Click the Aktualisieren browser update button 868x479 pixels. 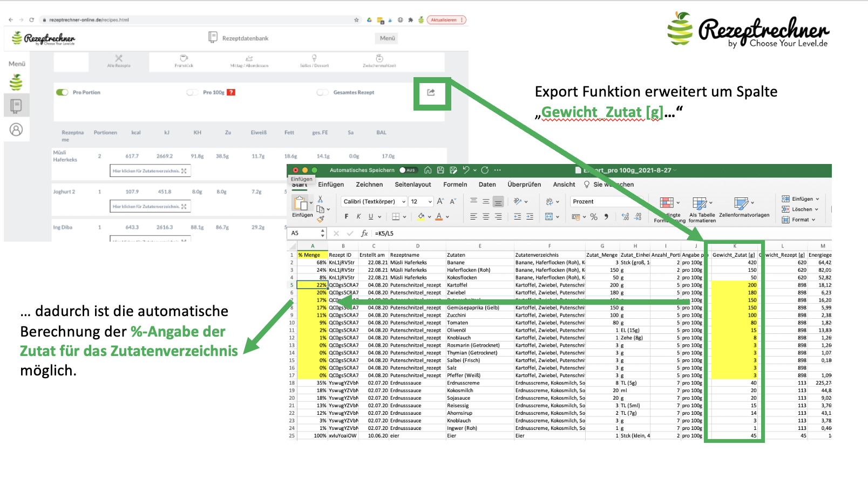(x=446, y=20)
